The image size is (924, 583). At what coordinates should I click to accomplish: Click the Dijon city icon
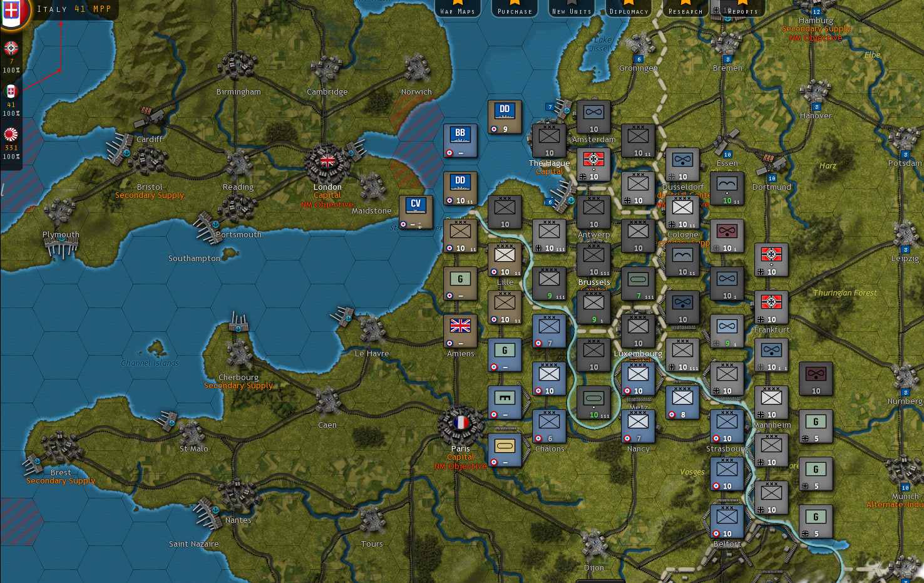pyautogui.click(x=593, y=544)
